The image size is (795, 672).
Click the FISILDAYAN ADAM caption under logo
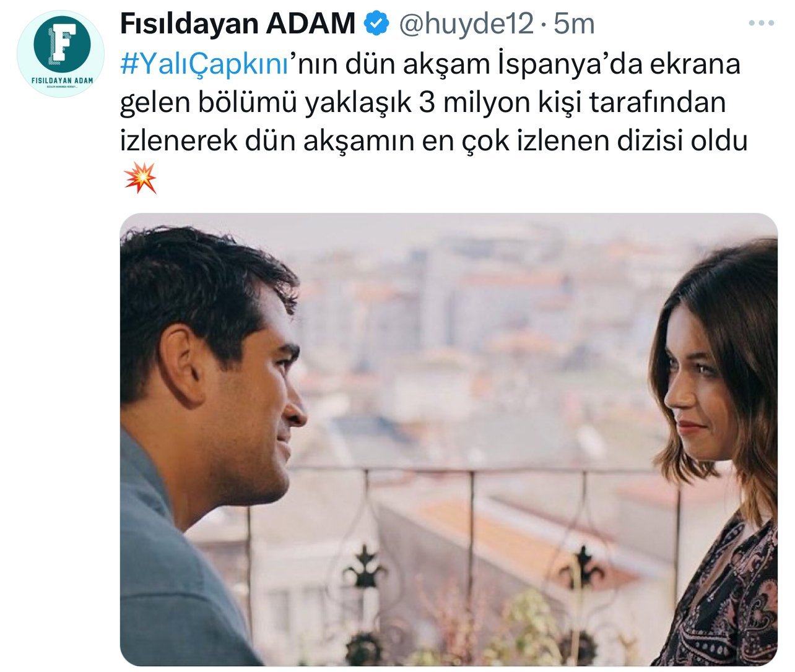coord(61,80)
